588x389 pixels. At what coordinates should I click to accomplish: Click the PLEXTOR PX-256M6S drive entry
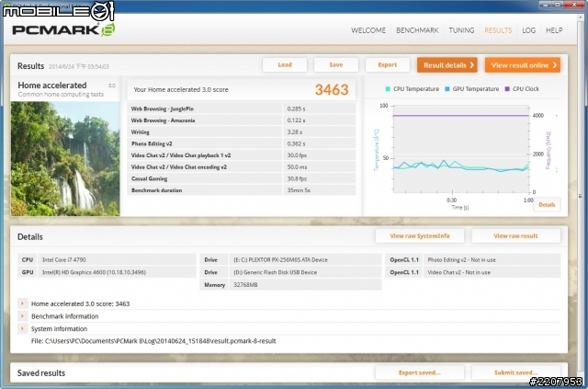[280, 259]
